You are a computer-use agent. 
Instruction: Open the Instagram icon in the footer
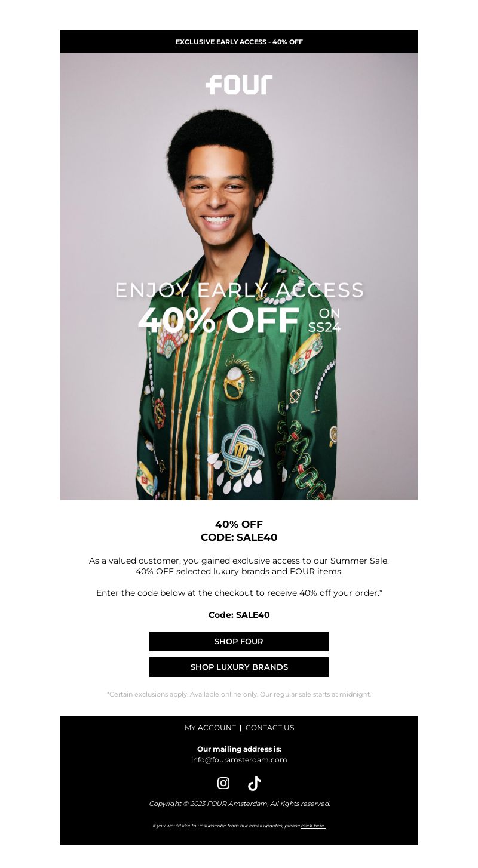pos(223,783)
